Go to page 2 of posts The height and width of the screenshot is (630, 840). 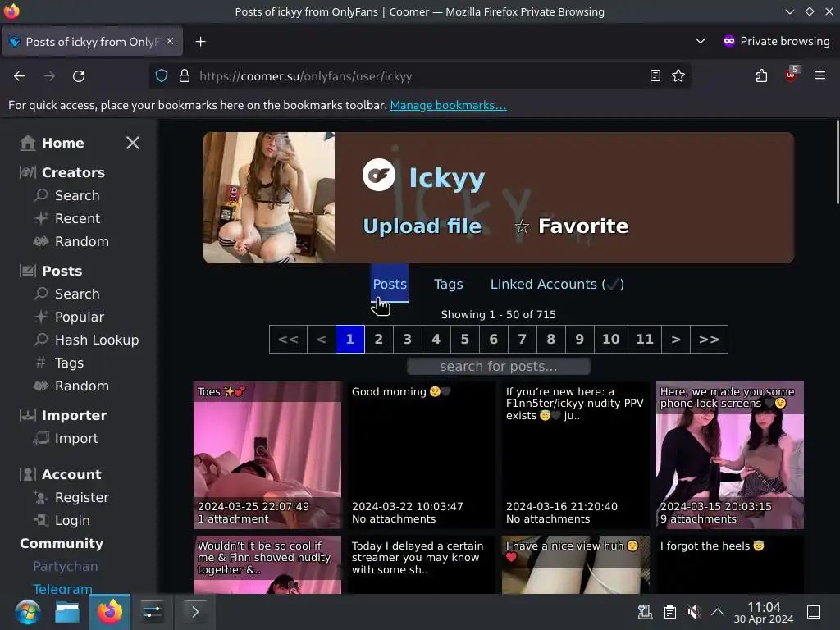[379, 339]
